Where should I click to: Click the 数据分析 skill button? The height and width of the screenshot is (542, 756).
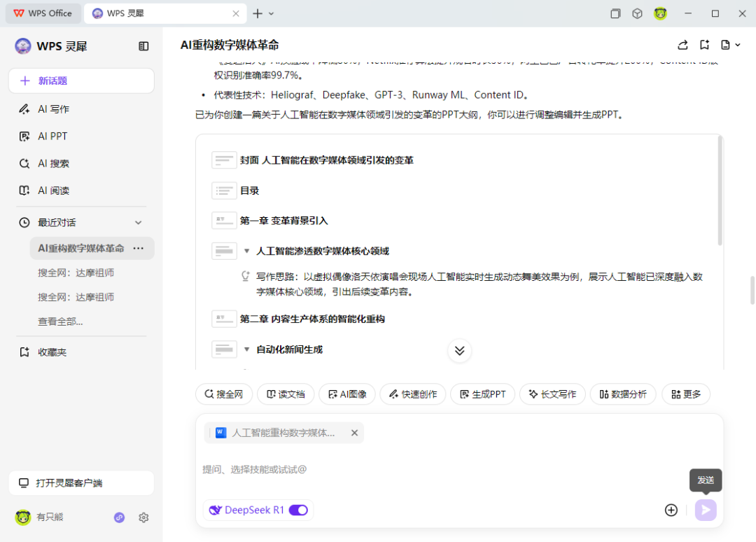click(x=623, y=394)
